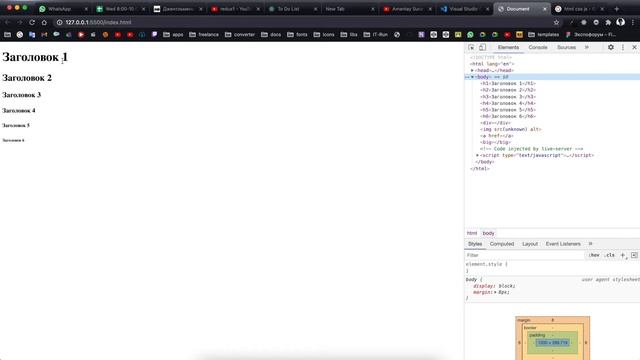640x360 pixels.
Task: View site information icon beside 127.0.0.1 address
Action: [59, 22]
